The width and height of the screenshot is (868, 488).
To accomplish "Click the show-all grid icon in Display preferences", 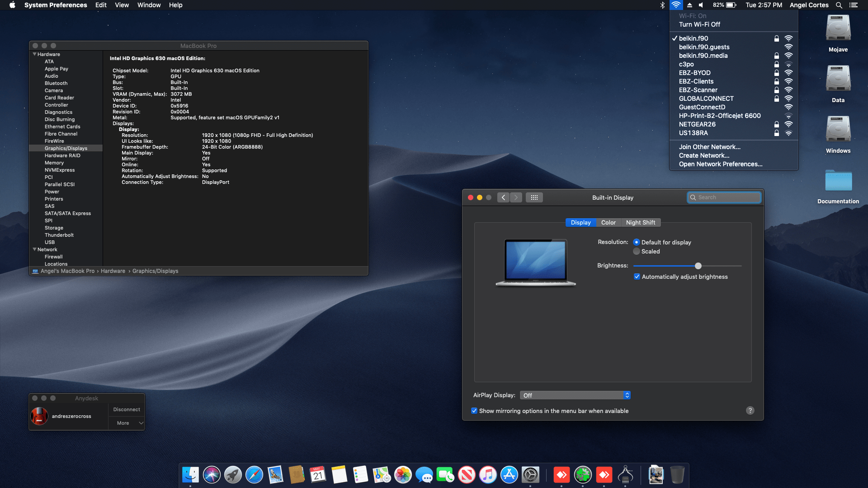I will [534, 197].
